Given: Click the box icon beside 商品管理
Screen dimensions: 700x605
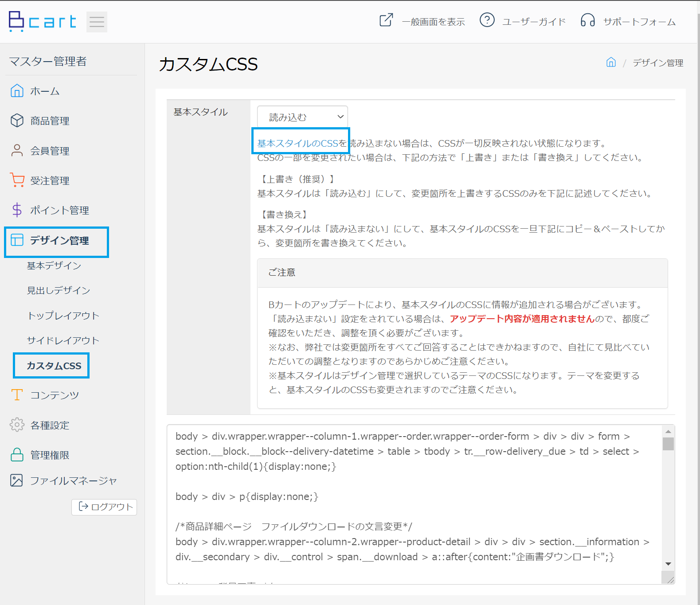Looking at the screenshot, I should tap(17, 121).
